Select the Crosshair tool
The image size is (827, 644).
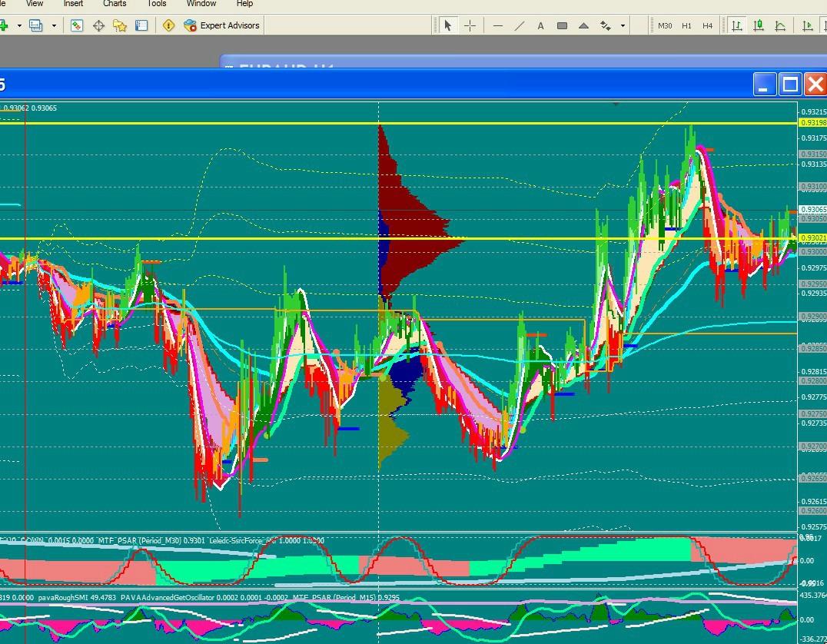pos(470,25)
